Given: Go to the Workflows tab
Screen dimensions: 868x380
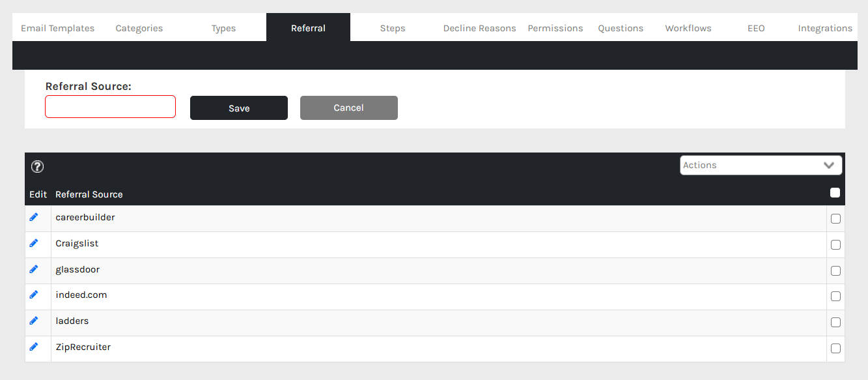Looking at the screenshot, I should [x=688, y=28].
